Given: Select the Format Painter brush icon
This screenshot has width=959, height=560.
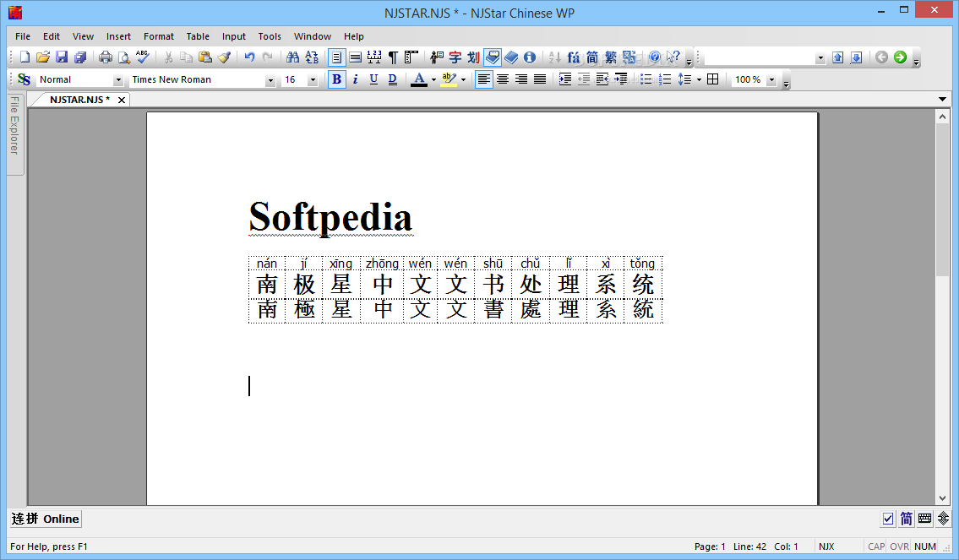Looking at the screenshot, I should [224, 57].
